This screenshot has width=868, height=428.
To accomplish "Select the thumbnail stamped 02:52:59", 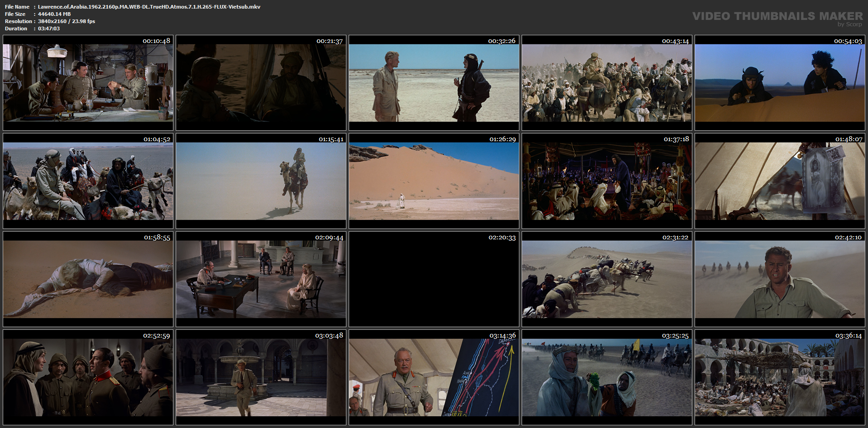I will (88, 377).
